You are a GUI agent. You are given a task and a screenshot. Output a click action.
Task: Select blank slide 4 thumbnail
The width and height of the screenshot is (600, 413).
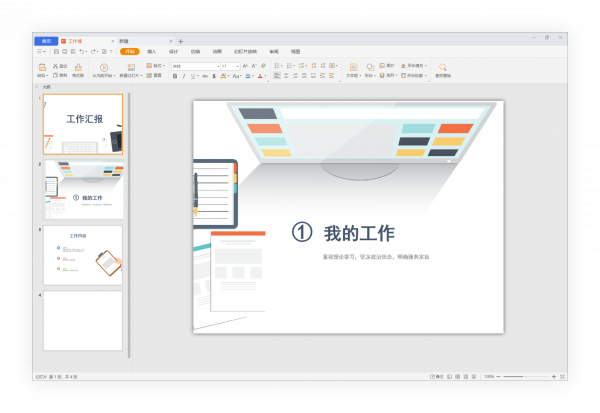click(x=83, y=320)
